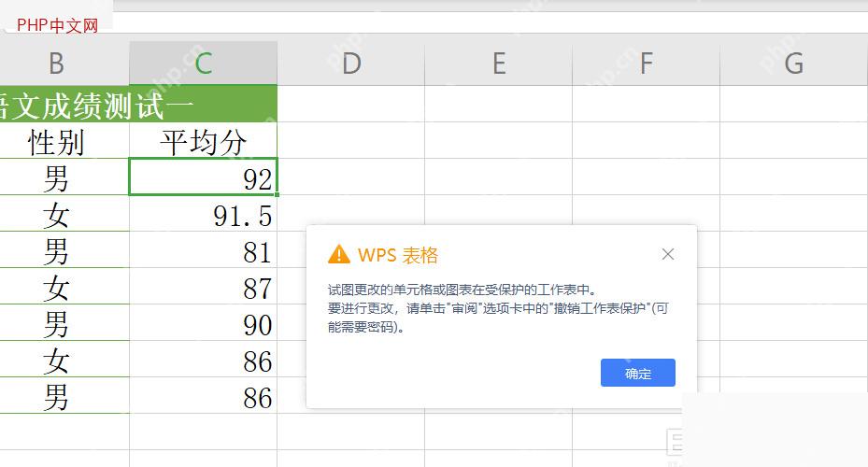Close the WPS 表格 warning dialog
Viewport: 868px width, 467px height.
pyautogui.click(x=668, y=254)
